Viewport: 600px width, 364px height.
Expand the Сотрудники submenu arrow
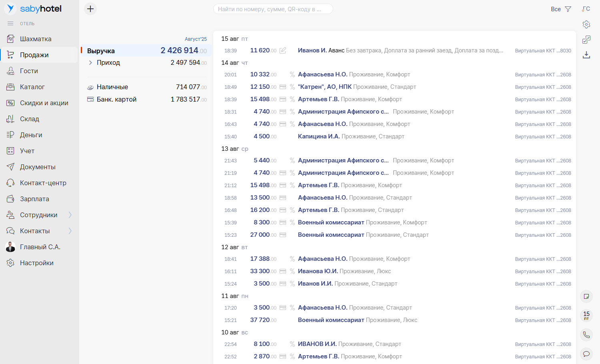70,215
